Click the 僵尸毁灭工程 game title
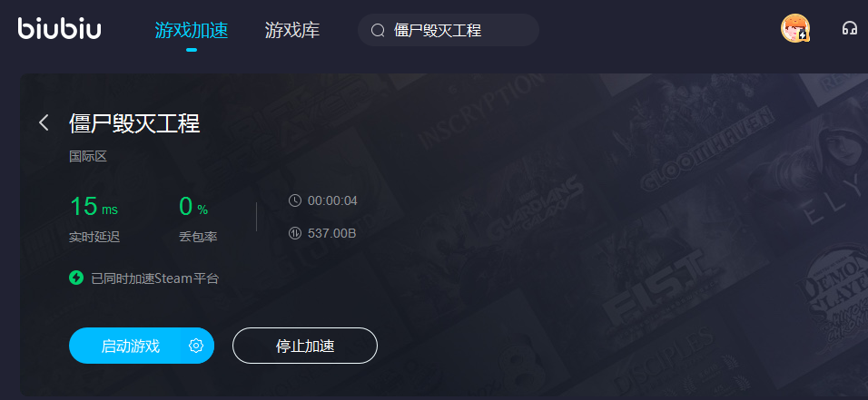Image resolution: width=868 pixels, height=400 pixels. click(x=134, y=122)
